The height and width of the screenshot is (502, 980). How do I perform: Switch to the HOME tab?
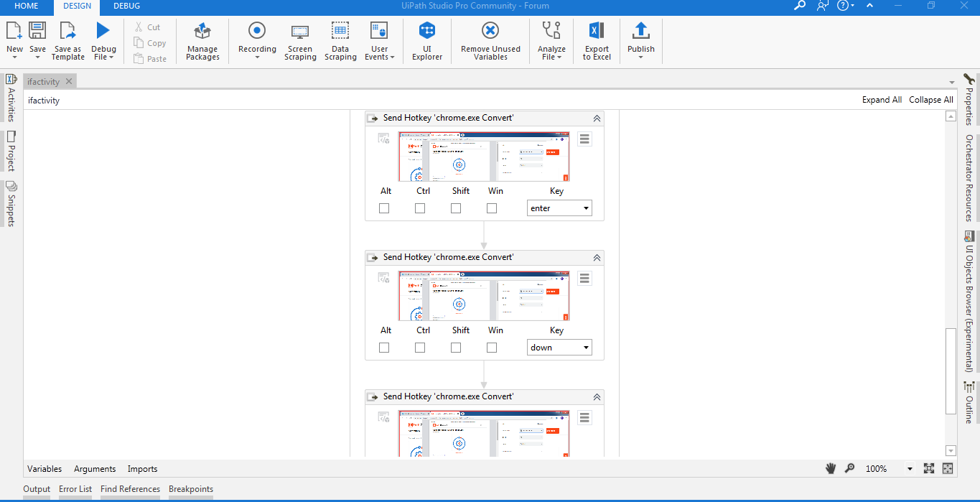pos(27,6)
